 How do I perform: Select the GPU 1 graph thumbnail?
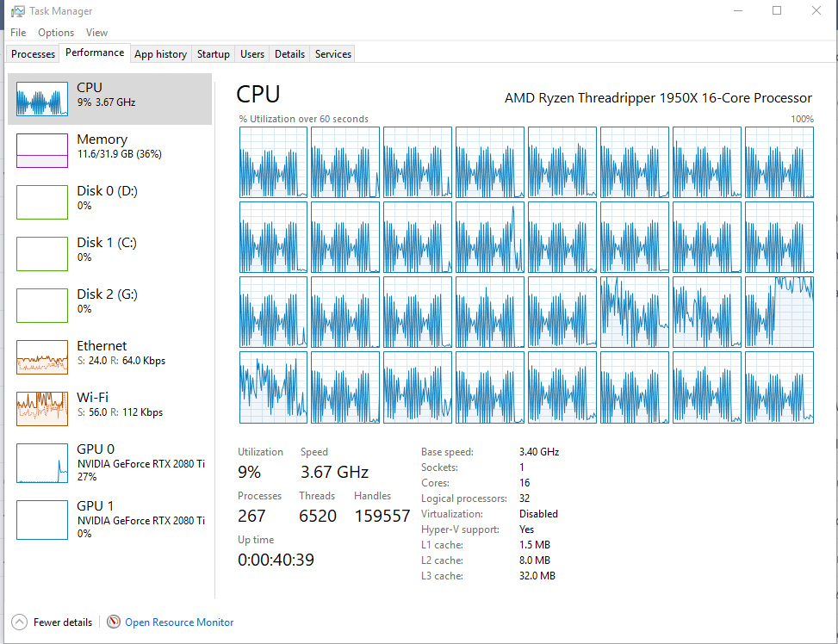pos(42,518)
